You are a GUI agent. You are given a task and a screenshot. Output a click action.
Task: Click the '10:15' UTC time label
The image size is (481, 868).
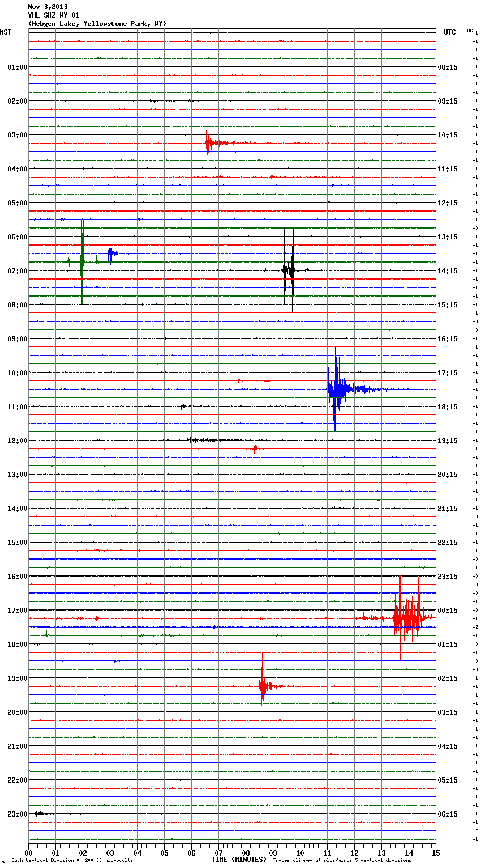point(448,135)
